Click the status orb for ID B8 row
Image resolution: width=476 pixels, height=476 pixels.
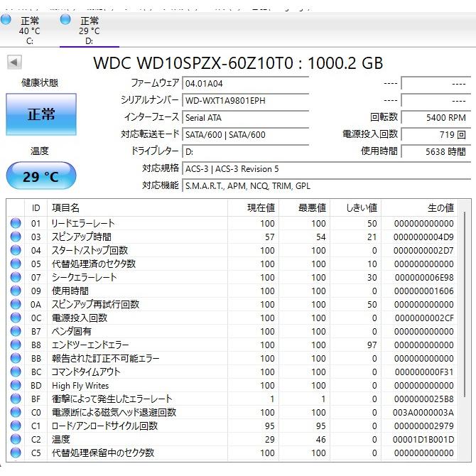click(16, 345)
